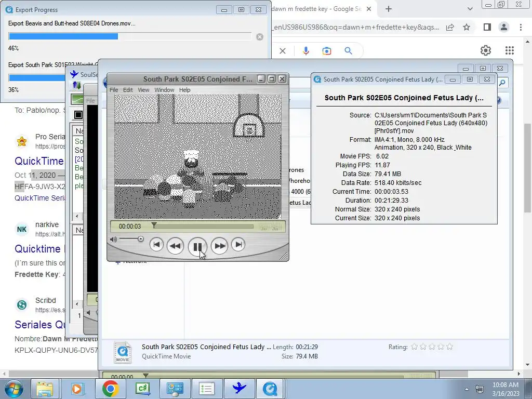Viewport: 532px width, 399px height.
Task: Toggle the Chrome side panel icon
Action: tap(487, 27)
